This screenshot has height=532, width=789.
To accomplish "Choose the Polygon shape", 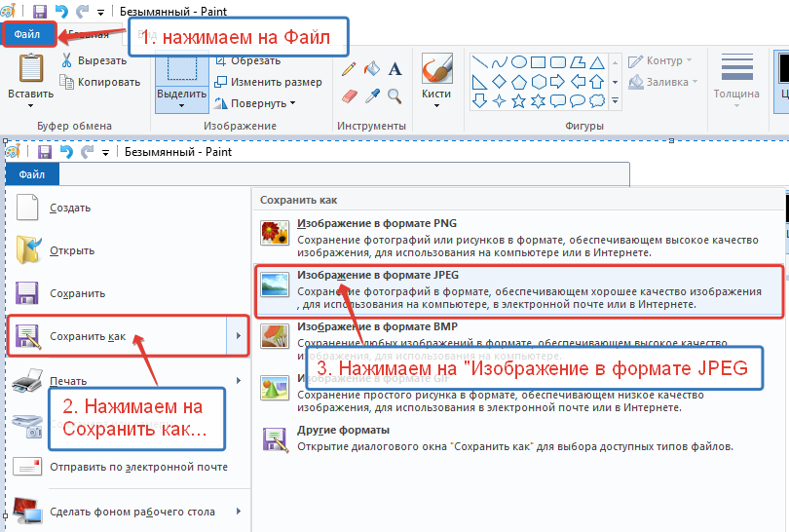I will (578, 62).
